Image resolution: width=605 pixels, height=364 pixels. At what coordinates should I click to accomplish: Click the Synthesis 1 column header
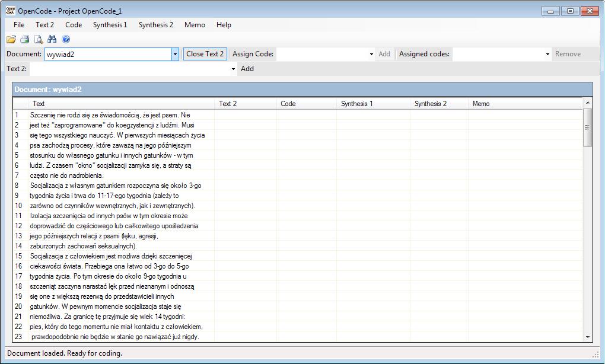pos(373,103)
